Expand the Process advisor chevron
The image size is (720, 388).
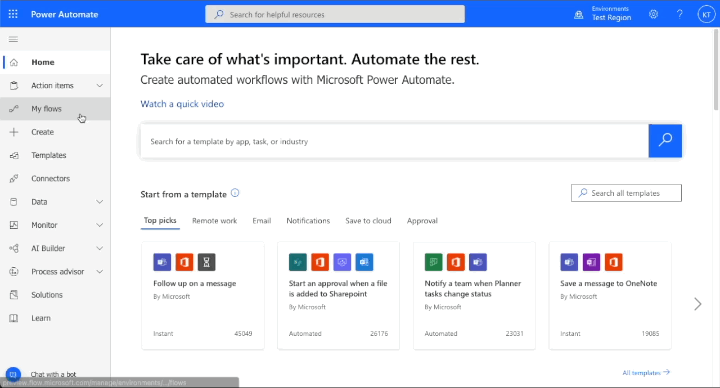(100, 271)
